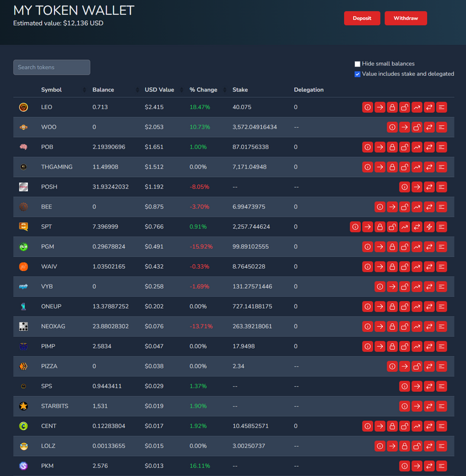Unstake CENT with the open lock icon
466x476 pixels.
pos(404,426)
